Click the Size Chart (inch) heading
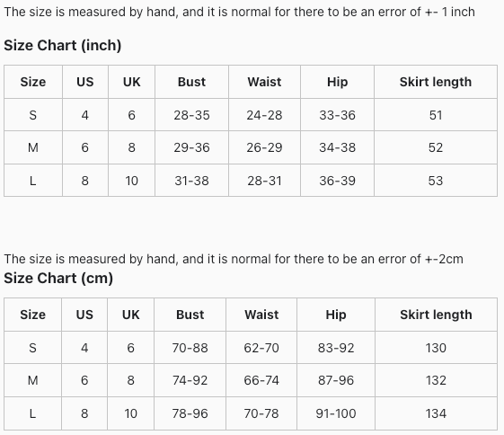The image size is (504, 435). click(x=63, y=45)
